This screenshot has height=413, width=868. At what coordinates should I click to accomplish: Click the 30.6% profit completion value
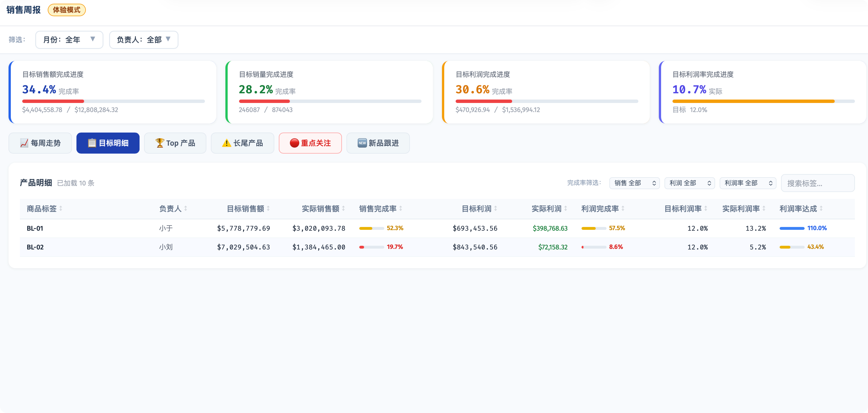472,90
